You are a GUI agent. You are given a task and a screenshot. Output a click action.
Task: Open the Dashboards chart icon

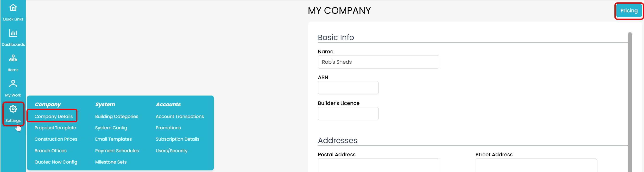(x=13, y=33)
